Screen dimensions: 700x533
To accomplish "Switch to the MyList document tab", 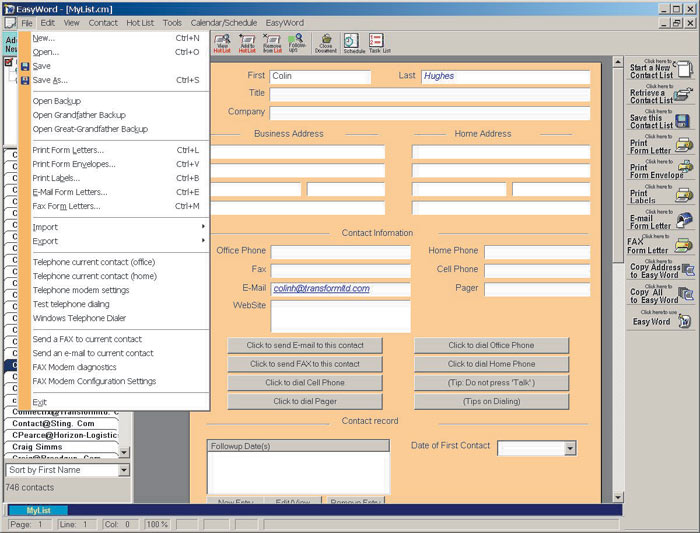I will coord(39,510).
